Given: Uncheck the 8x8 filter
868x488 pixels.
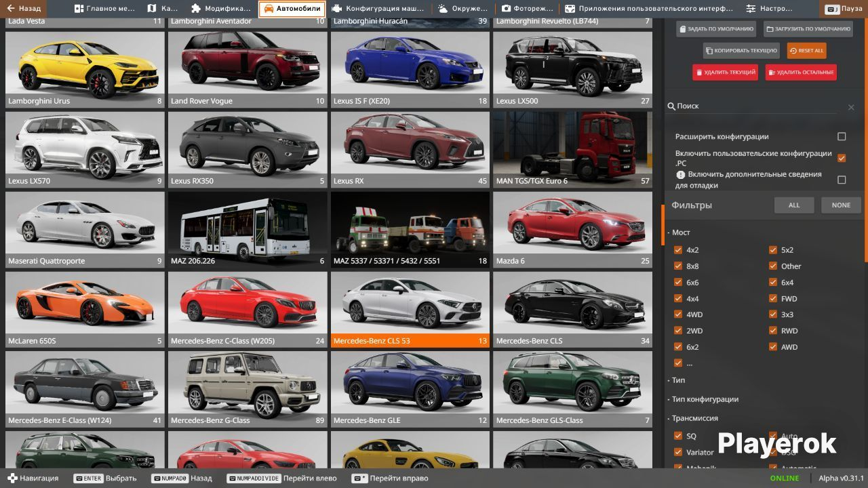Looking at the screenshot, I should [x=678, y=266].
